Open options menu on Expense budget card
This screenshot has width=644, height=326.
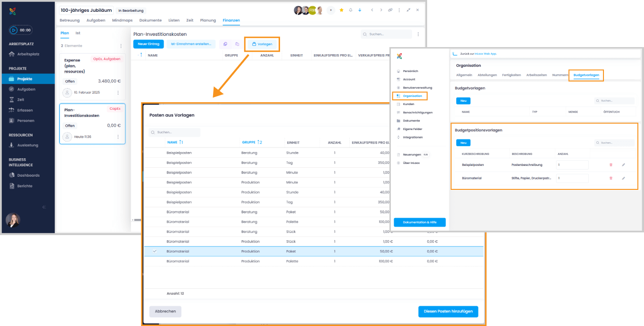point(118,93)
